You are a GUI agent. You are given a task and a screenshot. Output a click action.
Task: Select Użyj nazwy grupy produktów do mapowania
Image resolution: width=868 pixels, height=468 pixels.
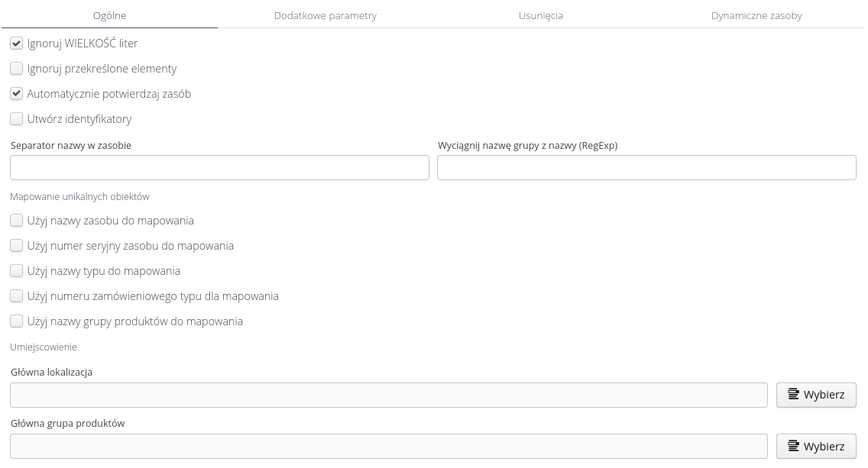click(x=17, y=321)
